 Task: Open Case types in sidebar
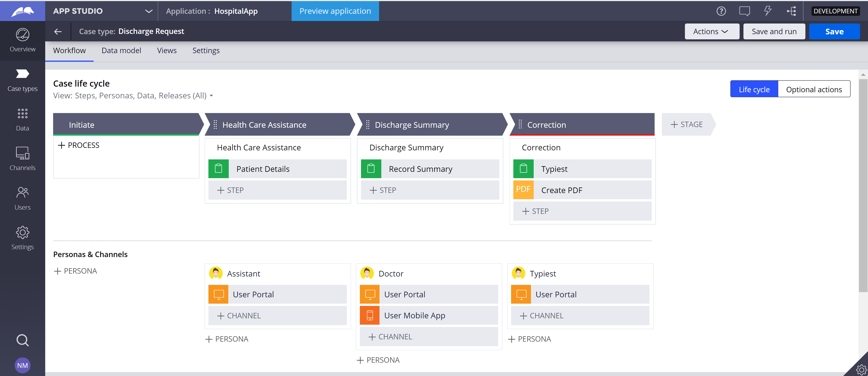tap(22, 80)
